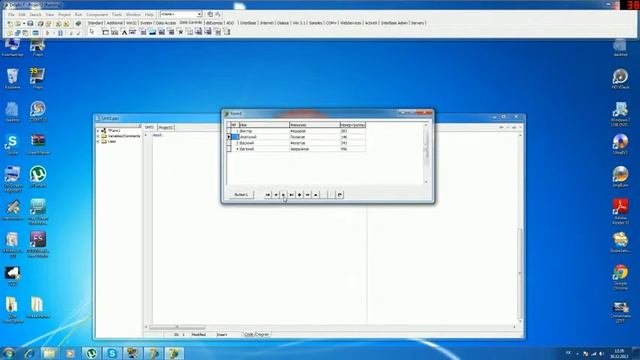Select the DBGrid component icon

pyautogui.click(x=106, y=32)
